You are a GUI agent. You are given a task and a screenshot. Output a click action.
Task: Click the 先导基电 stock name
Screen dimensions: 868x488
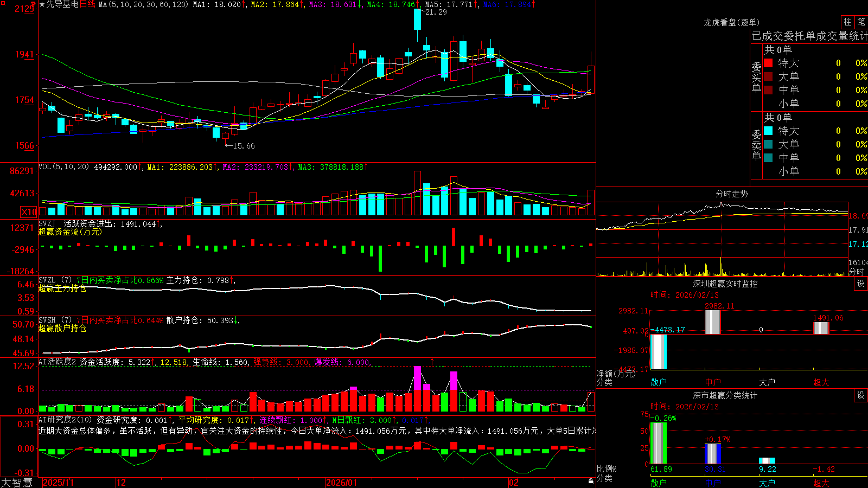pyautogui.click(x=62, y=4)
